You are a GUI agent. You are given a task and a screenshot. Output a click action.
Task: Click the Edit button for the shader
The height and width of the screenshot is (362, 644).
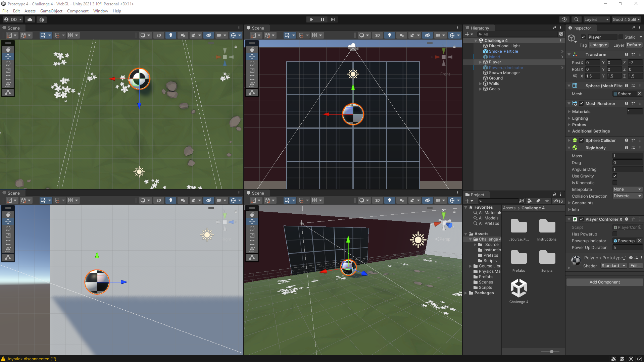635,266
